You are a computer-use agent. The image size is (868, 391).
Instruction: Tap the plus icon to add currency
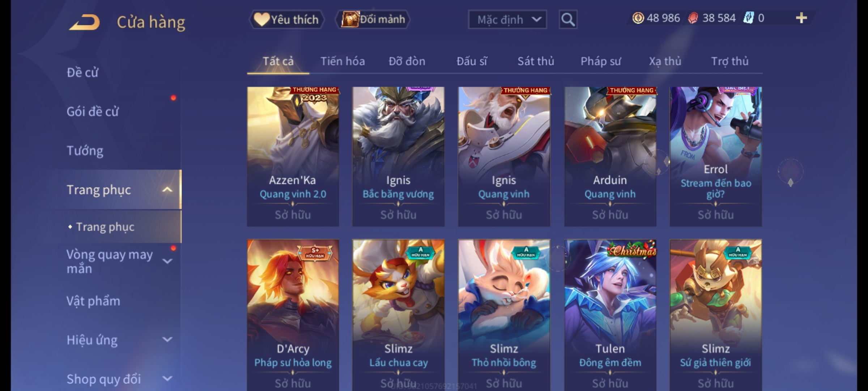(801, 18)
